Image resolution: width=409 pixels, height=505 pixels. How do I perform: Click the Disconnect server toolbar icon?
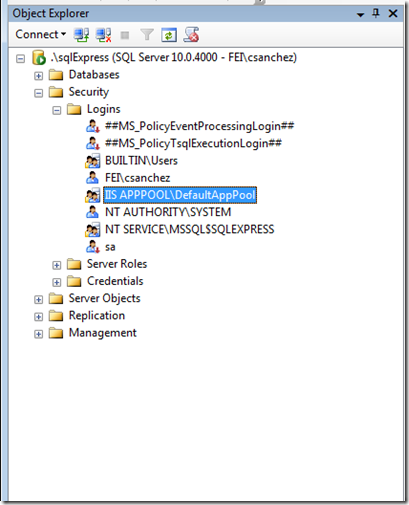[x=103, y=35]
